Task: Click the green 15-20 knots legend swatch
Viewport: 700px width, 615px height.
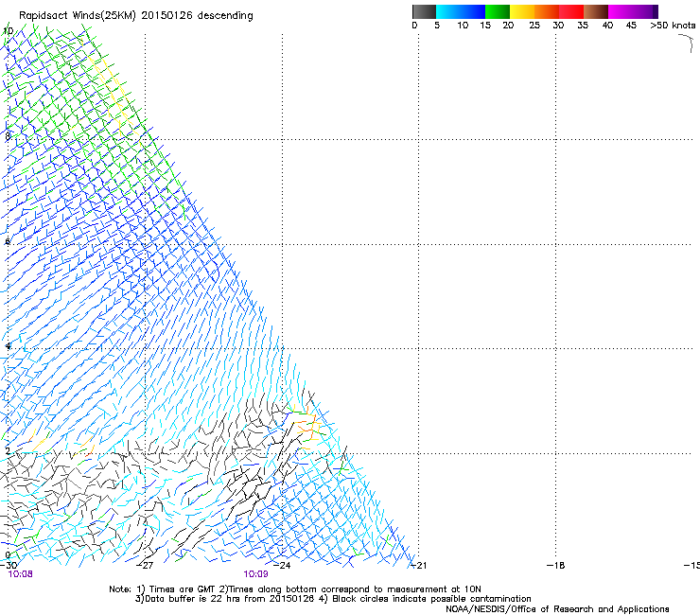Action: point(498,11)
